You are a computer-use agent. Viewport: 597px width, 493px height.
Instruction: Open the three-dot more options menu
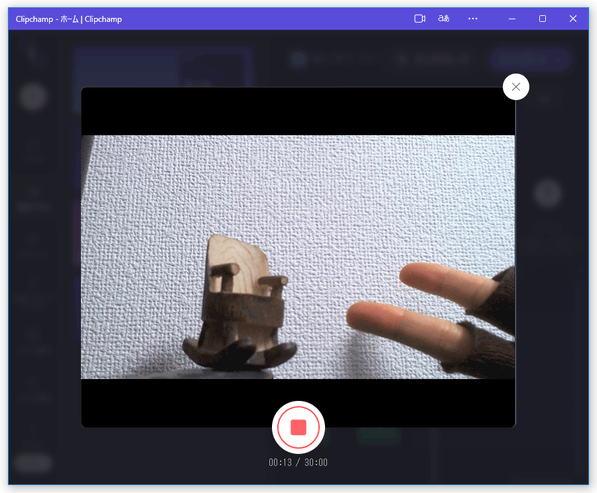(473, 19)
